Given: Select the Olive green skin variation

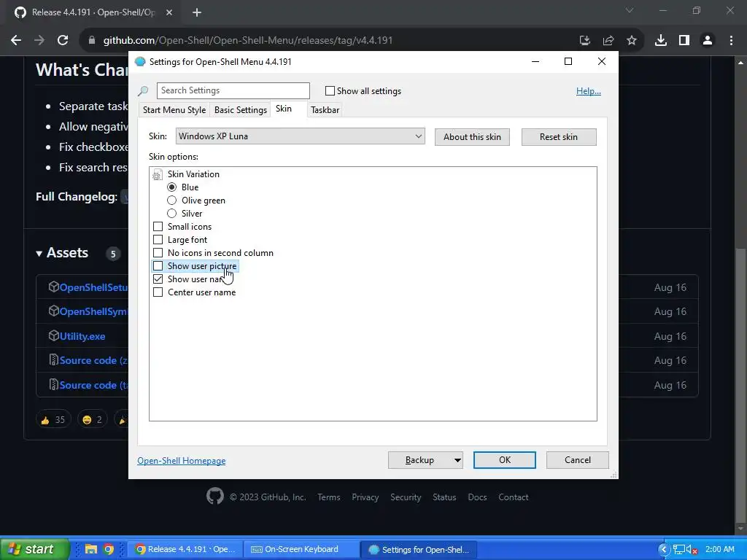Looking at the screenshot, I should [171, 201].
